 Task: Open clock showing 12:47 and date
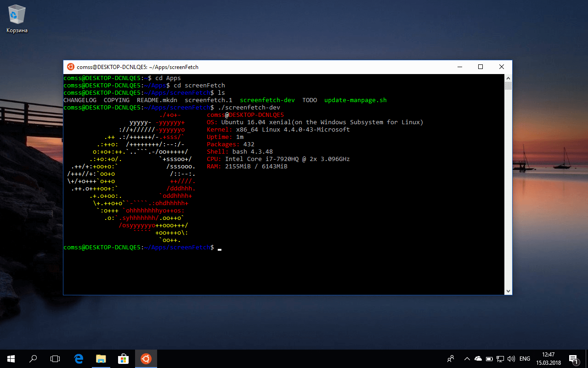548,358
